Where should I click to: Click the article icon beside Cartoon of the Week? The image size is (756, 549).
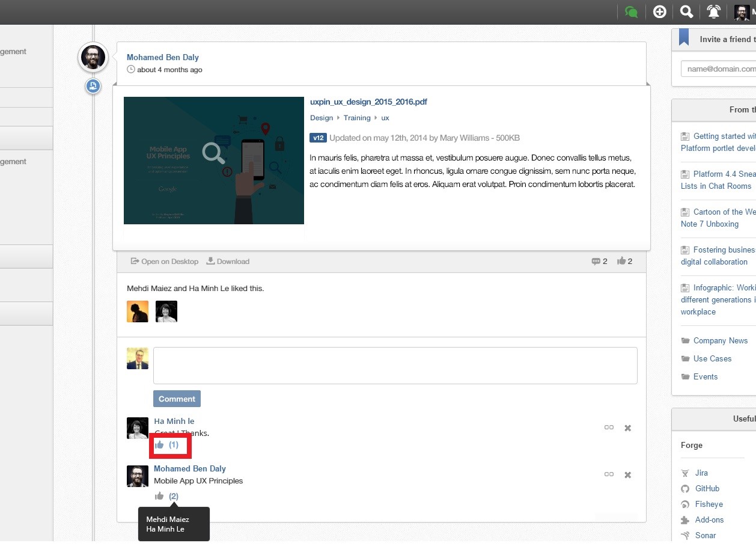[685, 212]
